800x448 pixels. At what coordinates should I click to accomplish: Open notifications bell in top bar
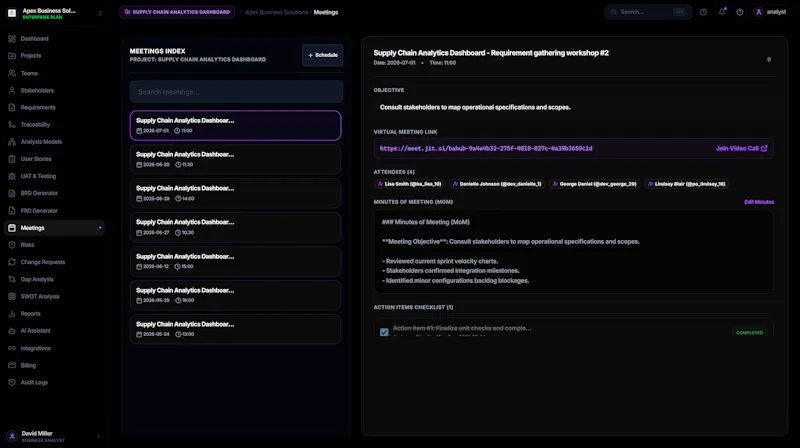[722, 12]
